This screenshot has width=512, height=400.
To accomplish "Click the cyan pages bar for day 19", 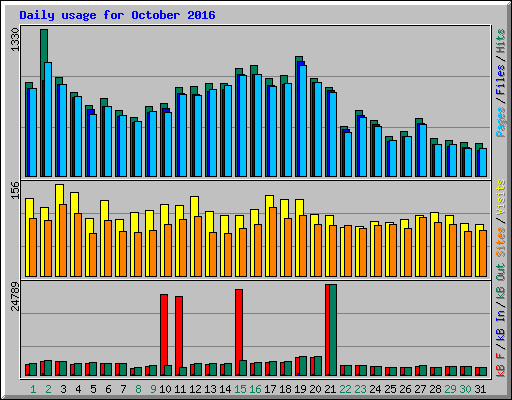I will pyautogui.click(x=303, y=121).
